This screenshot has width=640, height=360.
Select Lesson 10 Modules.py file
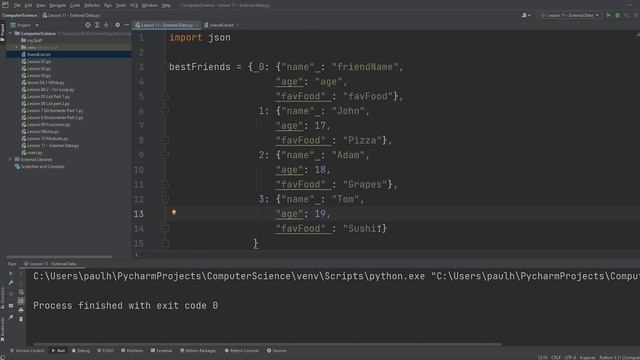pyautogui.click(x=45, y=138)
